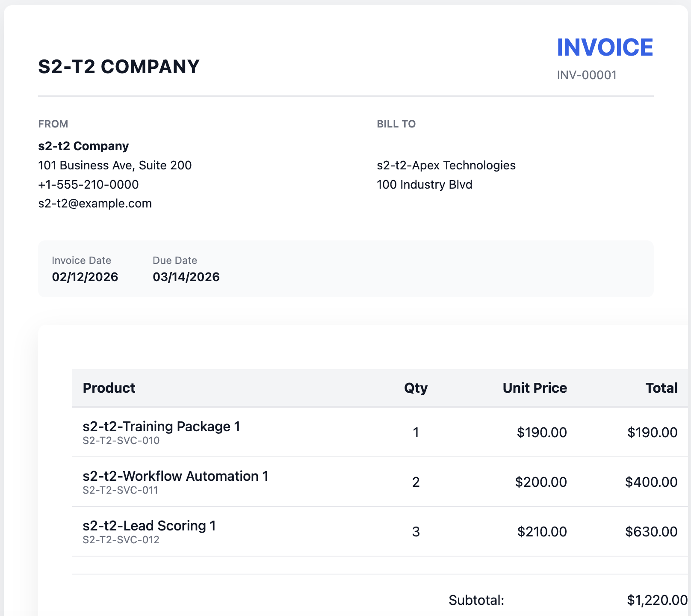Select the s2-t2-Lead Scoring 1 product name
Screen dimensions: 691x616
point(149,526)
